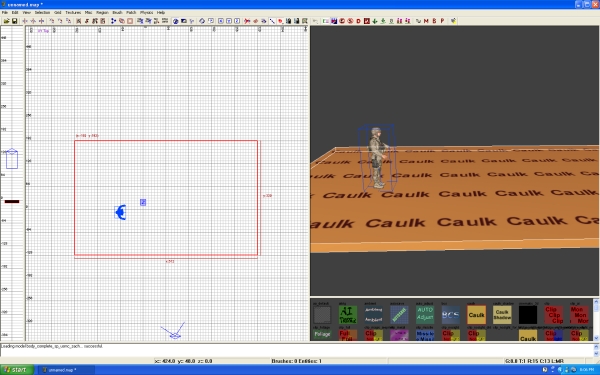The width and height of the screenshot is (600, 375).
Task: Click the red letter M toolbar icon
Action: tap(426, 21)
